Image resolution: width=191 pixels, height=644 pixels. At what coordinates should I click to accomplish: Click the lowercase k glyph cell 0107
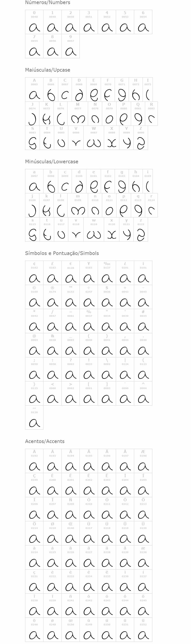pyautogui.click(x=47, y=205)
